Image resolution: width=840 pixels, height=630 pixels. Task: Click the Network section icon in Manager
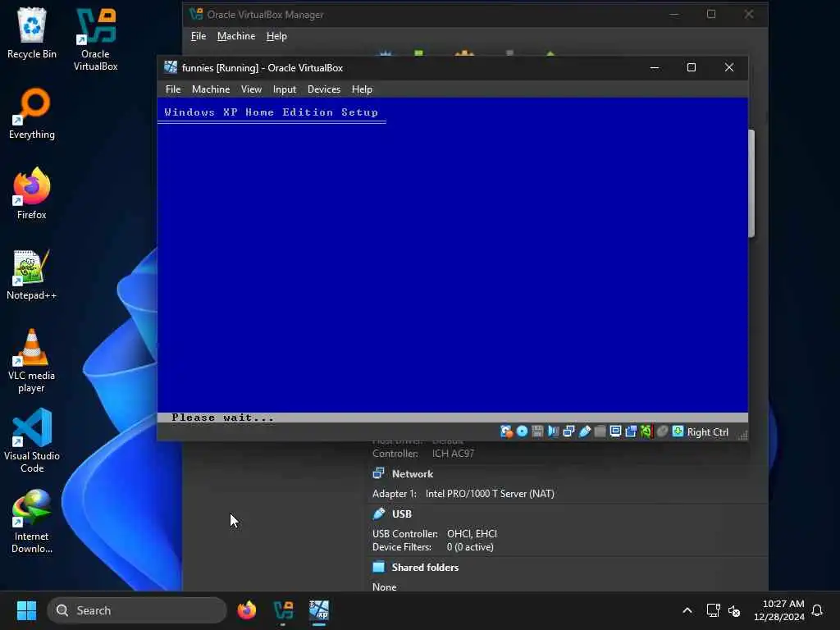pos(379,473)
